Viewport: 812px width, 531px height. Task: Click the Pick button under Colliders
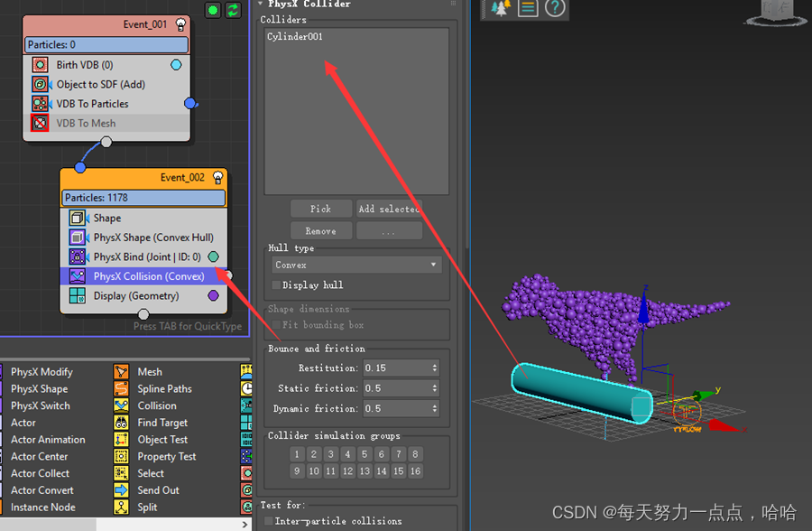320,209
